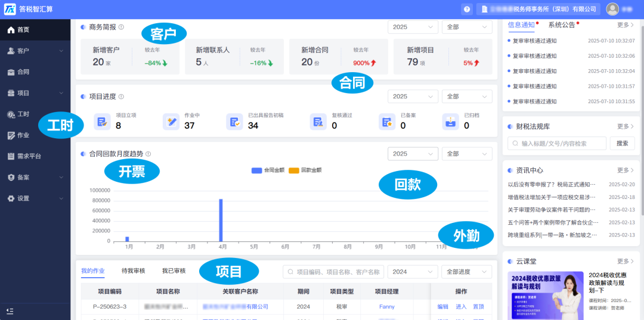644x320 pixels.
Task: Open the 全部 dropdown in 项目进度
Action: [x=467, y=97]
